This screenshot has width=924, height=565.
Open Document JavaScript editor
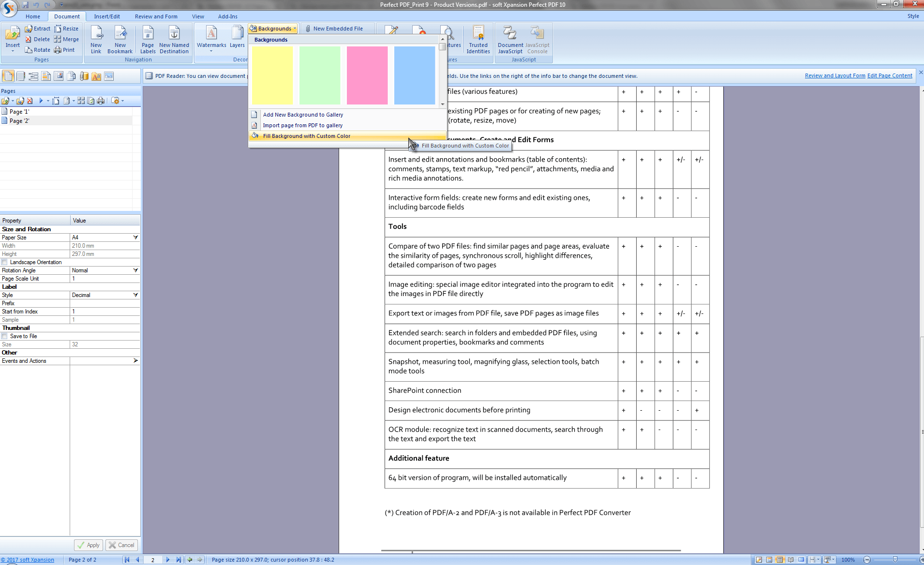point(510,40)
